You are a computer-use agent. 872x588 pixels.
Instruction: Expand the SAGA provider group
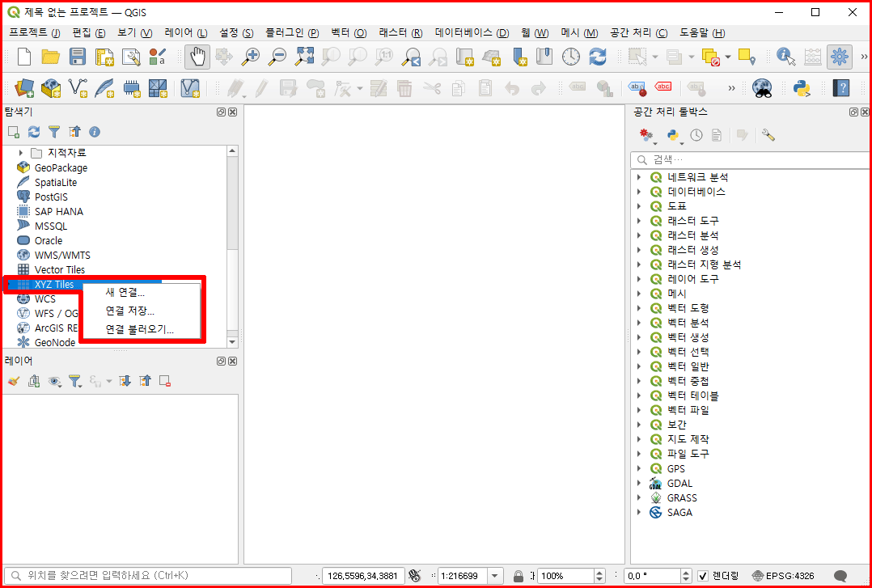click(x=639, y=512)
